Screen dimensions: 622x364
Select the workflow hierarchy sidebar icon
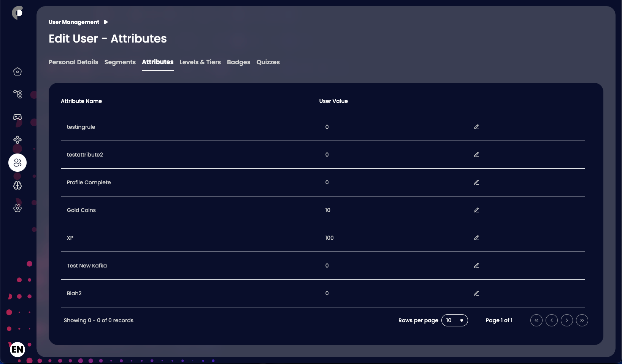tap(17, 94)
